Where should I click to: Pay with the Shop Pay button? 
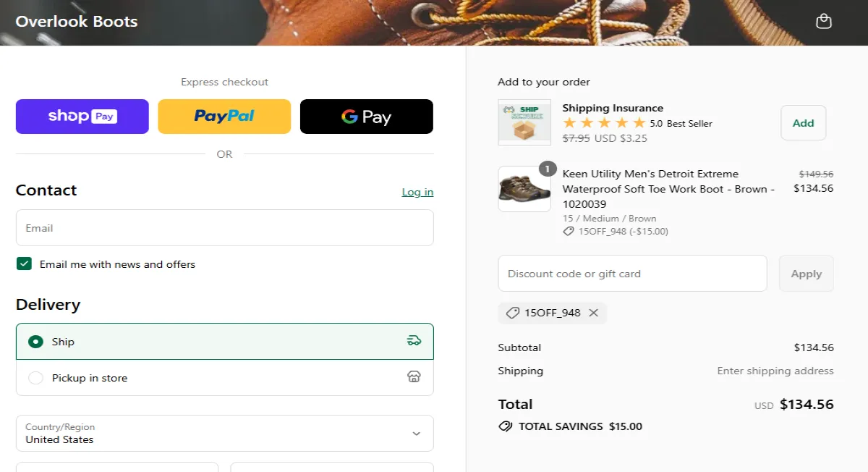pyautogui.click(x=82, y=117)
